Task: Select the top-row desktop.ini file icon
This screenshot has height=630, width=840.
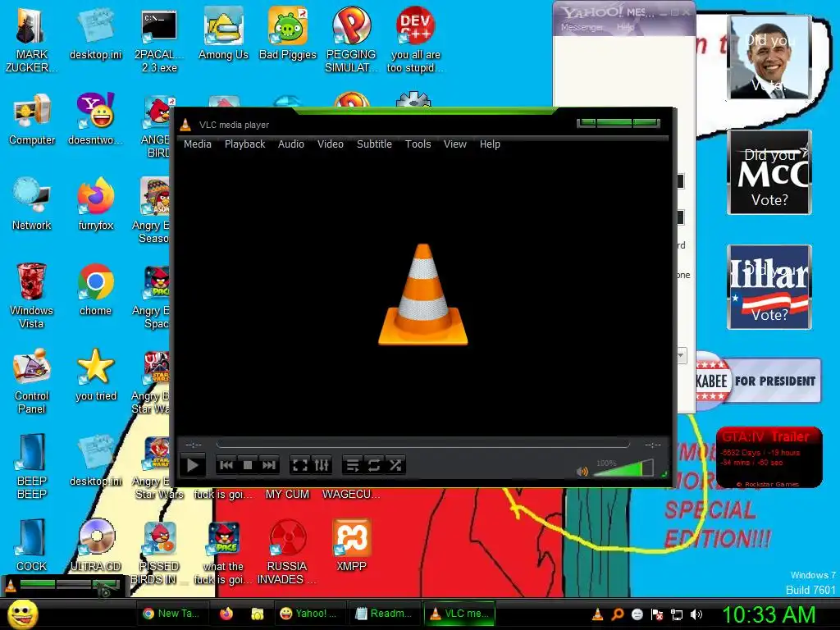Action: 95,34
